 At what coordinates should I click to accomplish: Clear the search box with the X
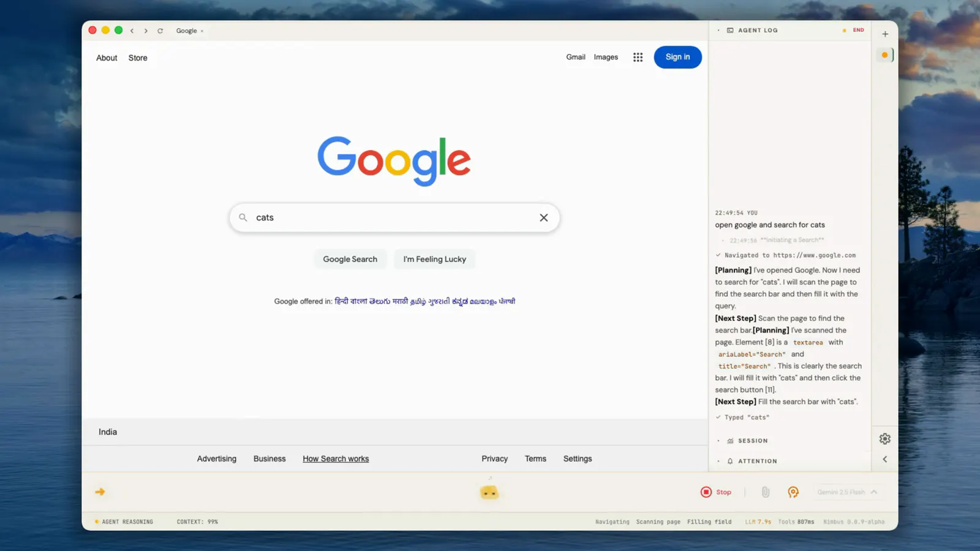[x=543, y=217]
